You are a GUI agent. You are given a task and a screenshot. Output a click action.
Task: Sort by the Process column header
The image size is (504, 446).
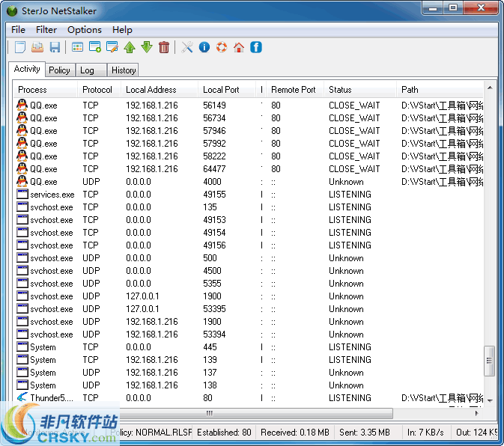tap(46, 90)
